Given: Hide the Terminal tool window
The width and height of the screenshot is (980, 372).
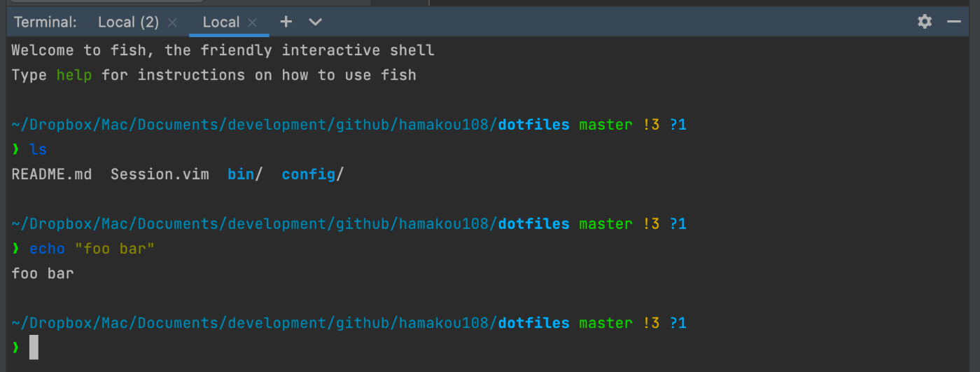Looking at the screenshot, I should pyautogui.click(x=954, y=22).
